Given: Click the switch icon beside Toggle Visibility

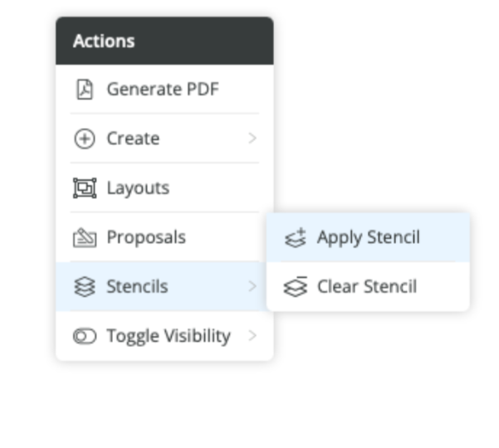Looking at the screenshot, I should (84, 336).
